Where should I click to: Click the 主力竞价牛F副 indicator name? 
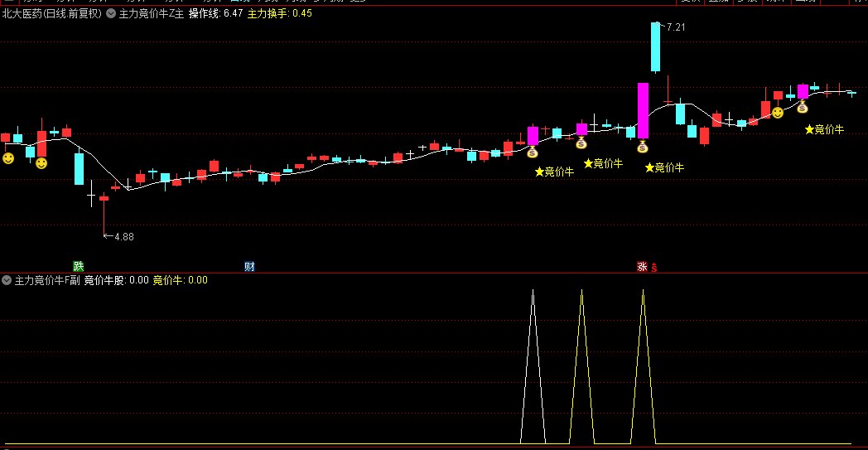click(47, 280)
